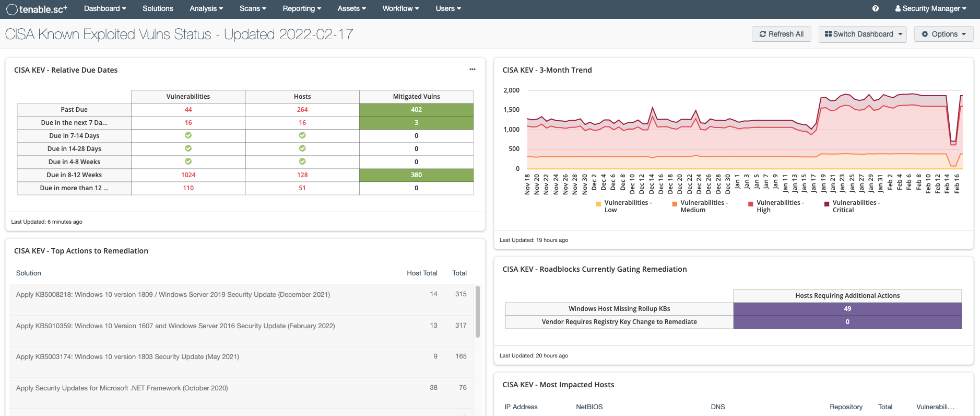Screen dimensions: 980x416
Task: Click green check for 4-8 Weeks Vulnerabilities
Action: [x=188, y=161]
